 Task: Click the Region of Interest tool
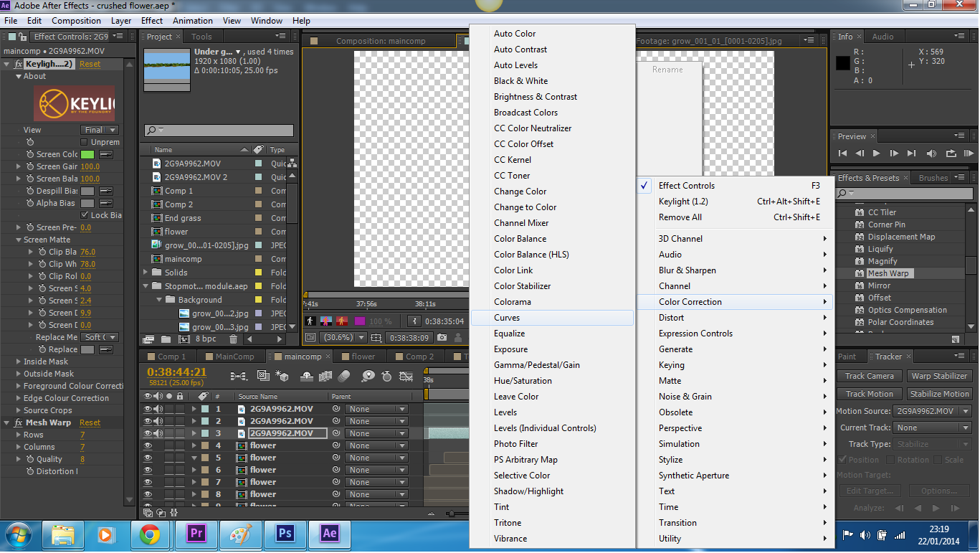coord(376,336)
